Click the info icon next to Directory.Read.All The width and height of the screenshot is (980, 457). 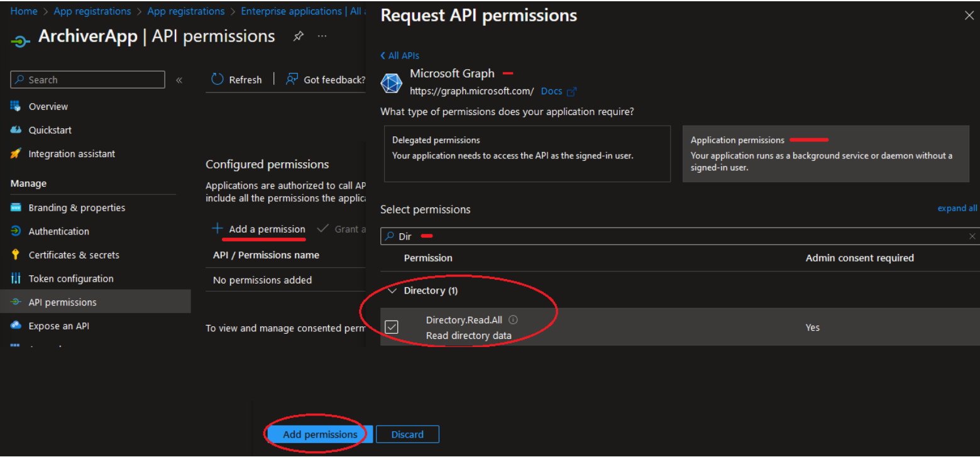tap(513, 319)
